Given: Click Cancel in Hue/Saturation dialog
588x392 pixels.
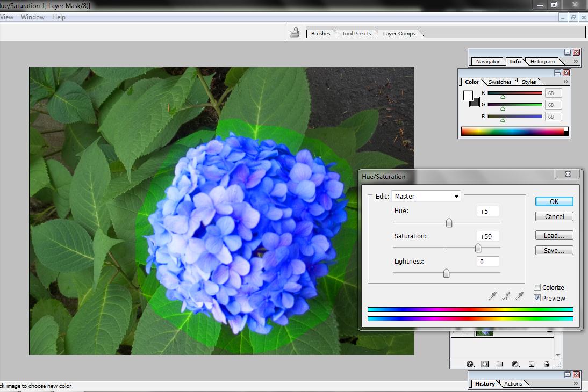Looking at the screenshot, I should 554,216.
